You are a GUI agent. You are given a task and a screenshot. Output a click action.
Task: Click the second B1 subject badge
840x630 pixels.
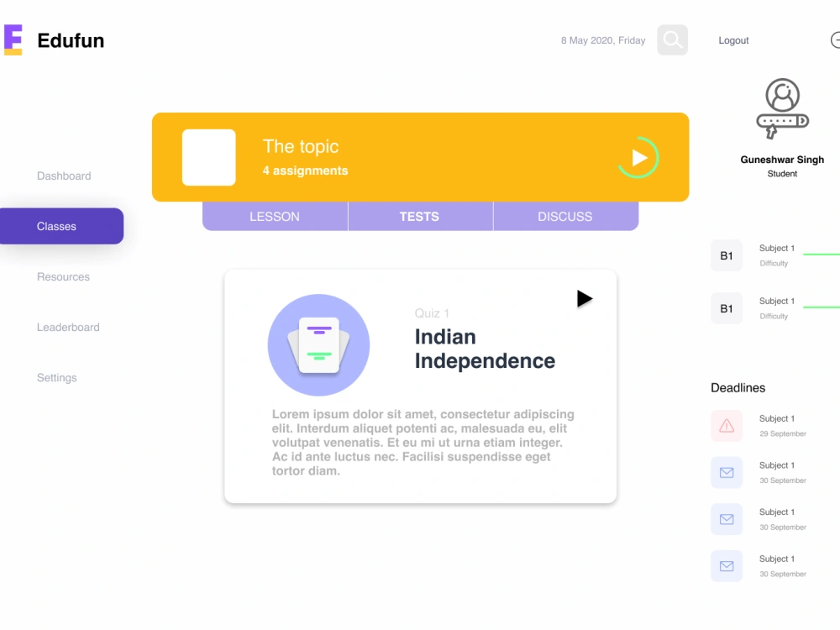(727, 308)
